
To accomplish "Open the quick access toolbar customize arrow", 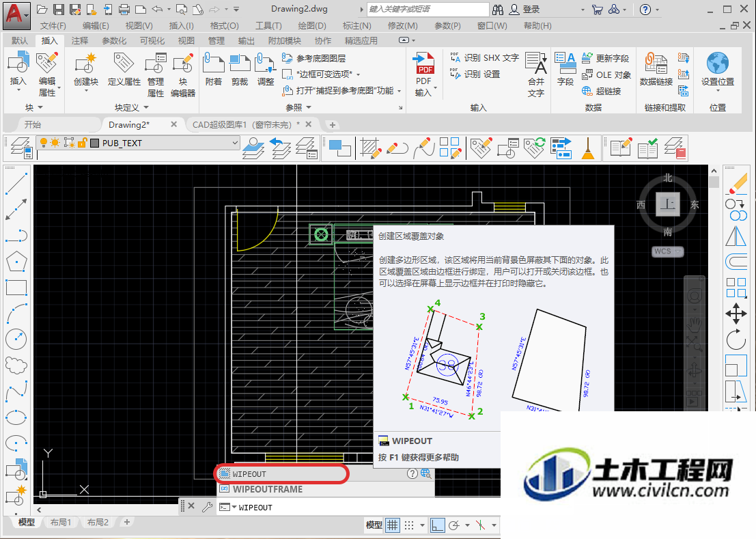I will [236, 9].
